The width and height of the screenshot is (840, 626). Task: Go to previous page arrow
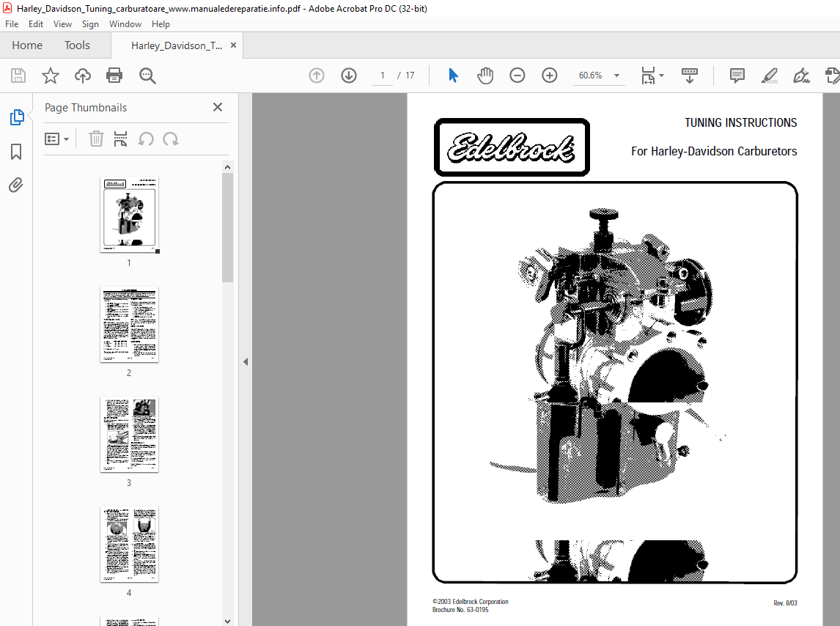click(x=317, y=76)
